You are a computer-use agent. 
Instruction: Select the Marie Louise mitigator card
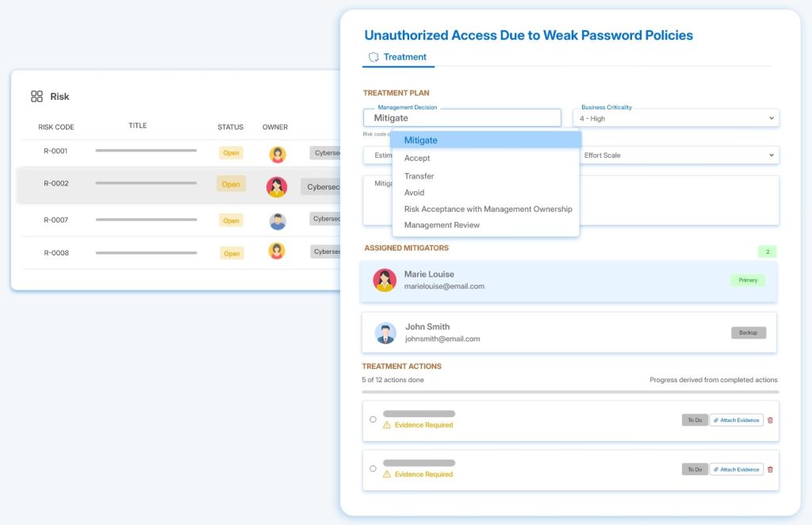569,282
